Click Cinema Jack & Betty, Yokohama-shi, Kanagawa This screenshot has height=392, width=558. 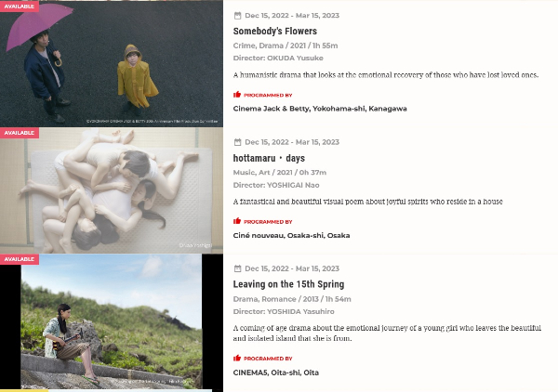click(x=320, y=109)
